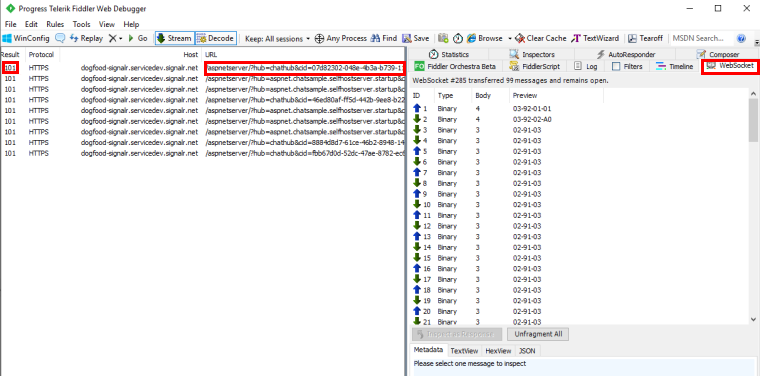This screenshot has width=760, height=376.
Task: Open the Tools menu
Action: [x=81, y=24]
